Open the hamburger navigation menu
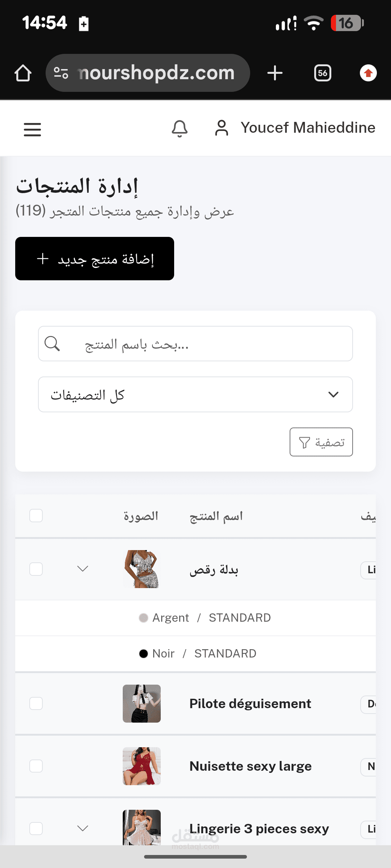Image resolution: width=391 pixels, height=868 pixels. coord(32,129)
